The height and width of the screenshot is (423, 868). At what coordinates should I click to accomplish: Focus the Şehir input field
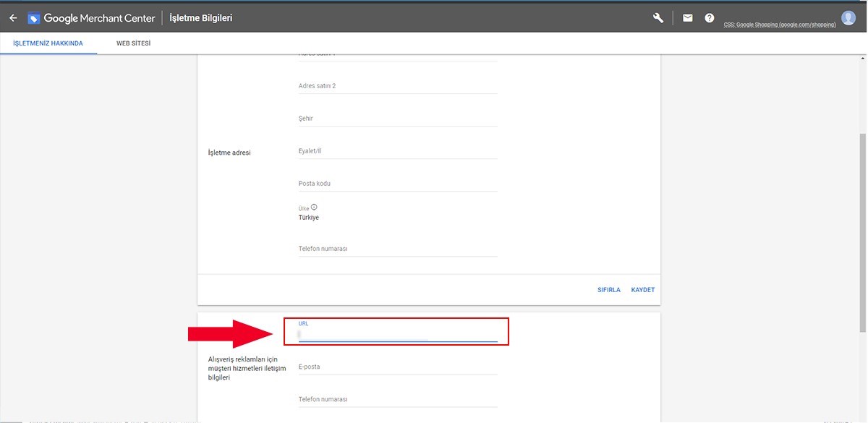click(x=398, y=119)
